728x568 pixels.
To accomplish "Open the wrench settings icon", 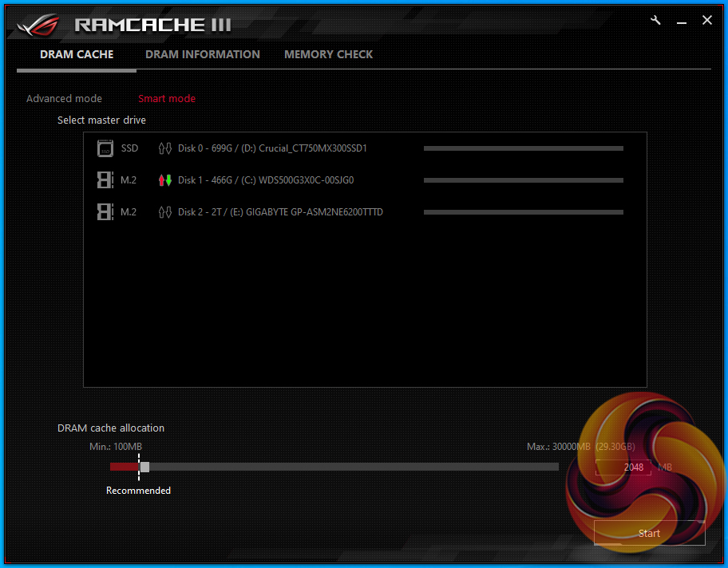I will tap(655, 21).
